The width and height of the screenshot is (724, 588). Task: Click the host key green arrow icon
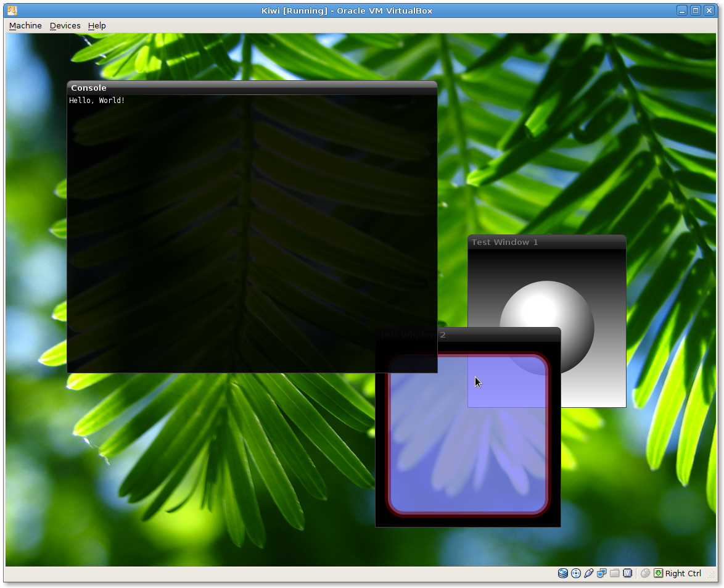click(659, 573)
